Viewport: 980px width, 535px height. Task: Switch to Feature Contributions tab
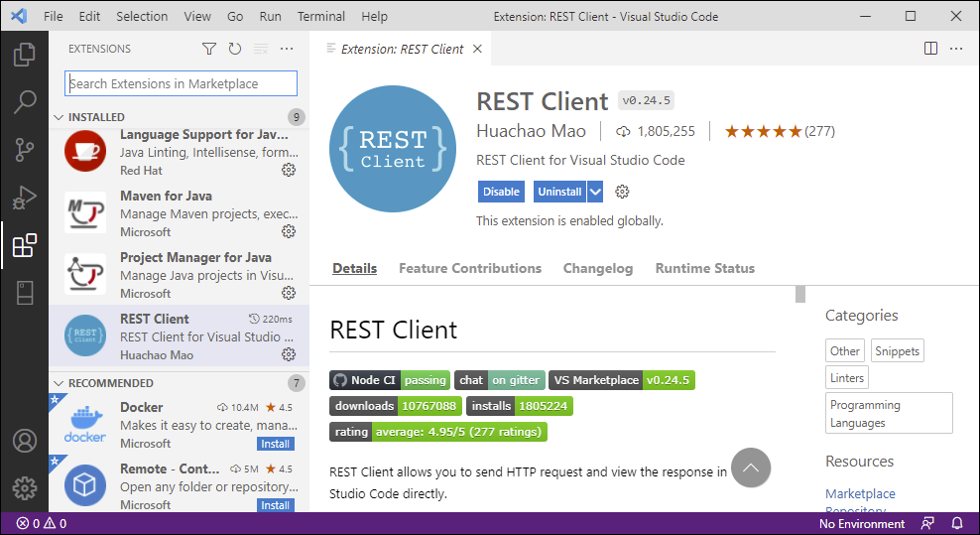tap(470, 268)
